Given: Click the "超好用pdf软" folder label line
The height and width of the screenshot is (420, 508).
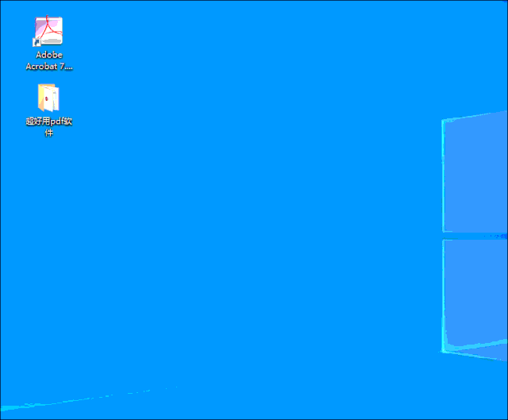Looking at the screenshot, I should coord(49,121).
